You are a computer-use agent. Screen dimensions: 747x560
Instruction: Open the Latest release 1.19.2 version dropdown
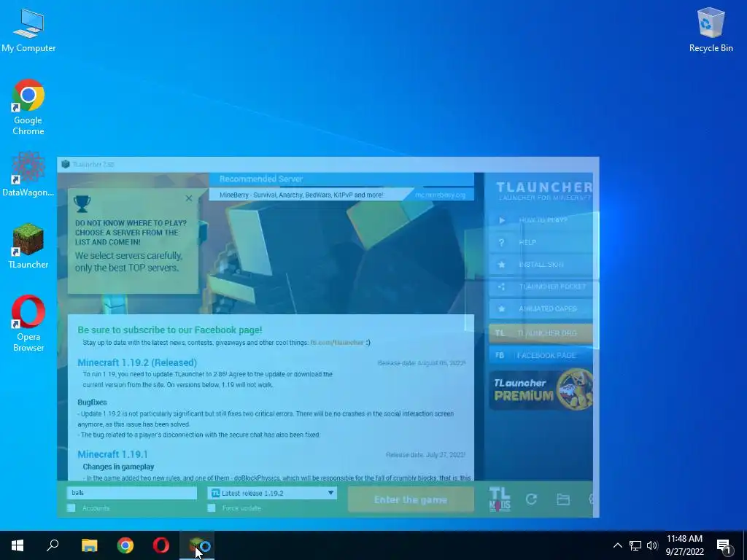(273, 493)
